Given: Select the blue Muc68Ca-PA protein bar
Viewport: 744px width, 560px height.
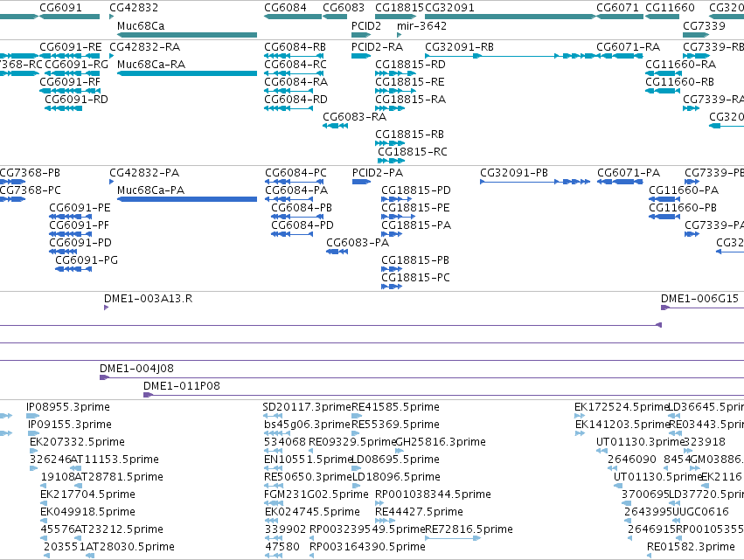Looking at the screenshot, I should point(187,199).
